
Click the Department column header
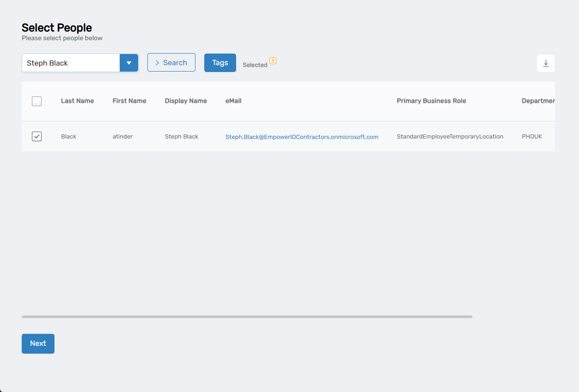(538, 101)
